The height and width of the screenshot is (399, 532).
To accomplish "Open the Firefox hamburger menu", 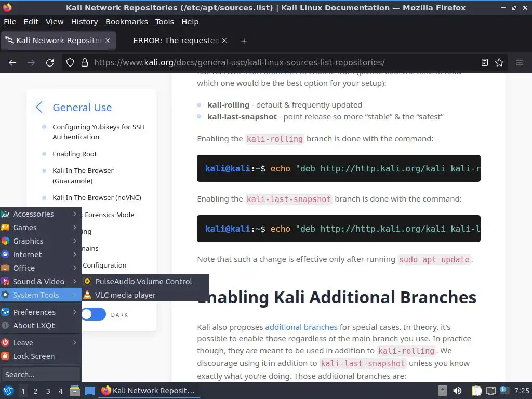I will tap(520, 62).
